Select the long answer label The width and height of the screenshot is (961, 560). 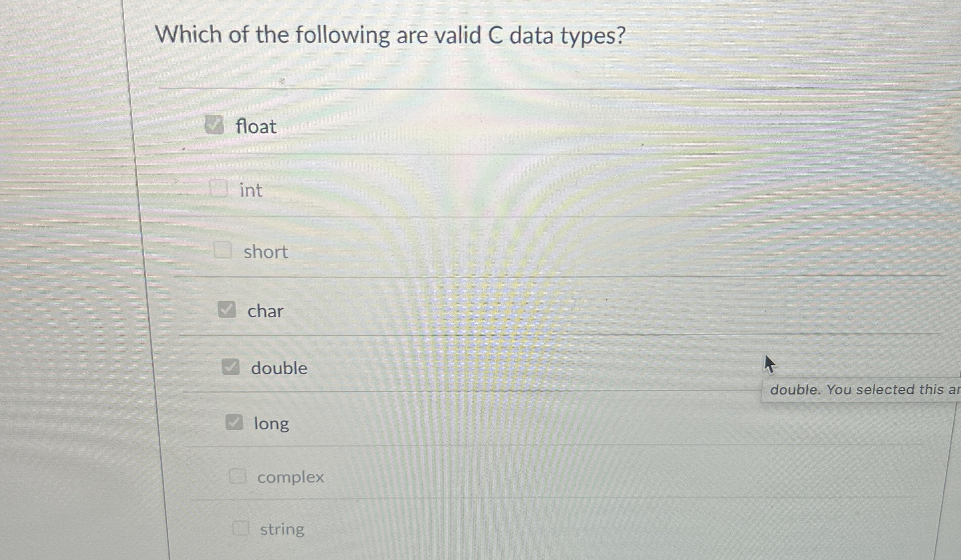271,424
